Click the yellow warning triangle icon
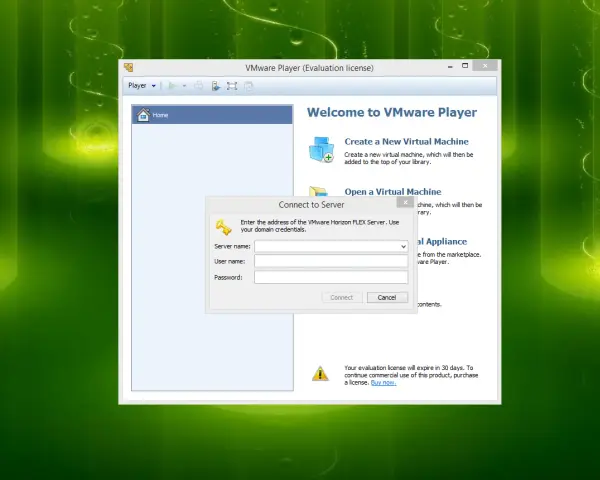The height and width of the screenshot is (480, 600). coord(320,374)
